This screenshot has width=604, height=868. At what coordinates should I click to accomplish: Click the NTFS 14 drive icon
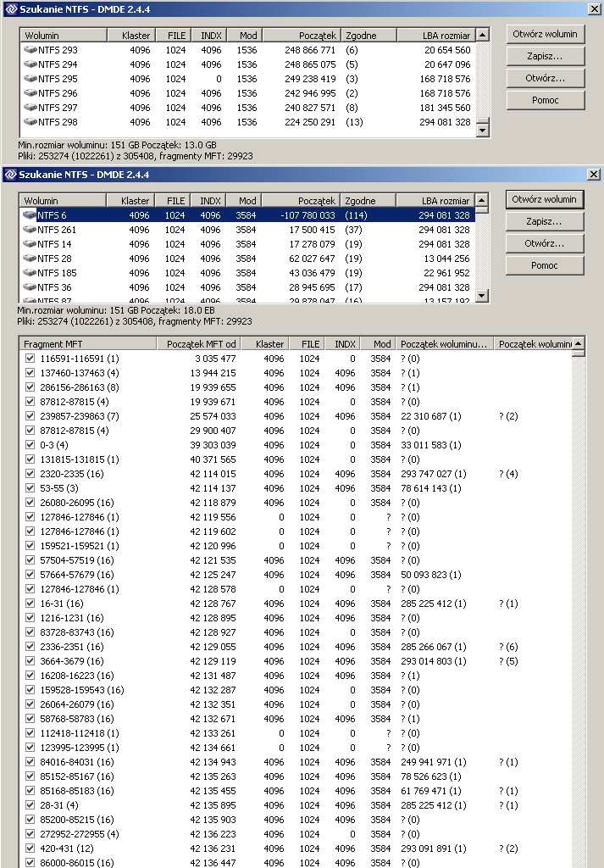pyautogui.click(x=30, y=243)
